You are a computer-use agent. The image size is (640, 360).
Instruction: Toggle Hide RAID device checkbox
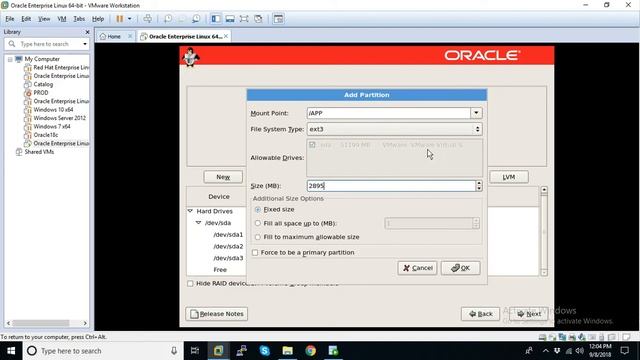click(x=190, y=284)
